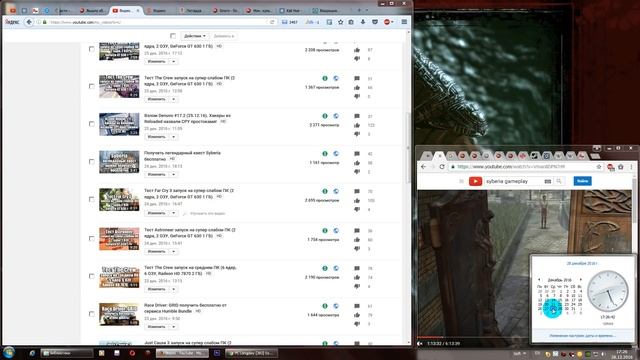Click dislikes icon for Race Driver GRID video
This screenshot has height=360, width=640.
357,324
